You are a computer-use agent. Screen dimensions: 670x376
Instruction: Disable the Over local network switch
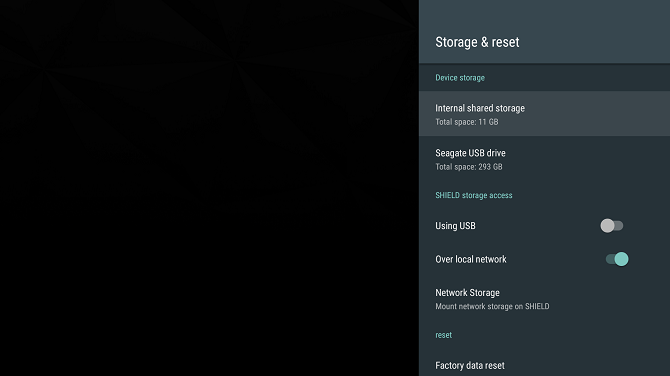click(617, 259)
